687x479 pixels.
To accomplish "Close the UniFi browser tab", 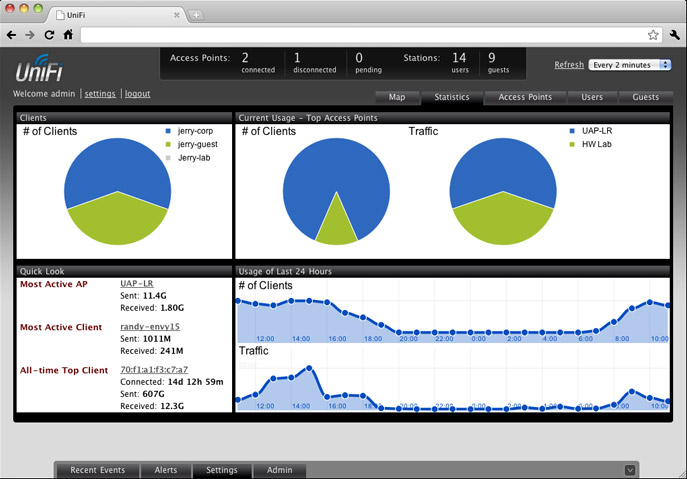I will click(177, 15).
